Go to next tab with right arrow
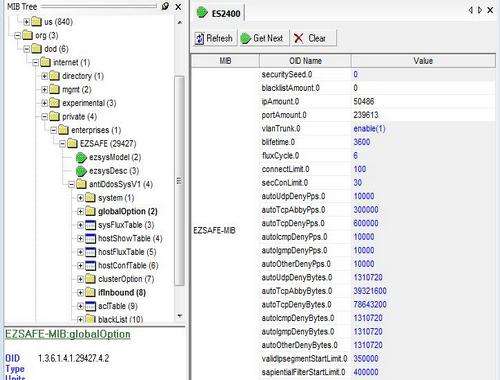This screenshot has width=500, height=380. (480, 10)
